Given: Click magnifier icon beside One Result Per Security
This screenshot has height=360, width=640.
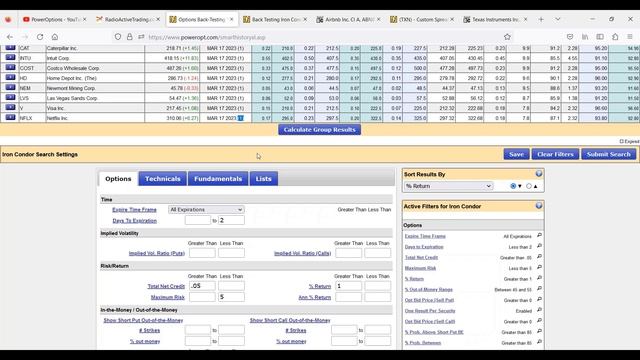Looking at the screenshot, I should pyautogui.click(x=539, y=310).
